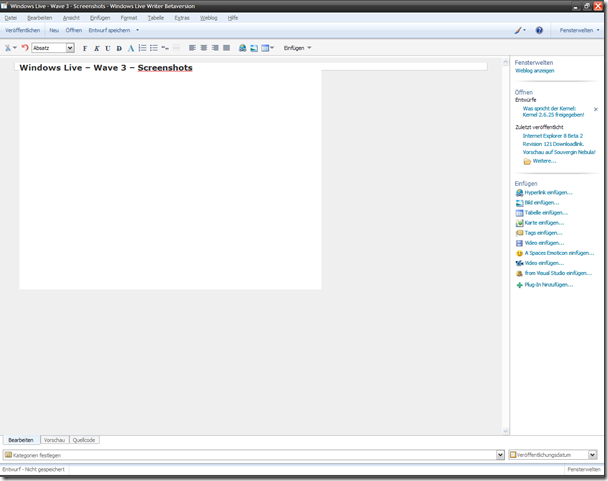Open the Kategorien festlegen dropdown

pyautogui.click(x=500, y=455)
